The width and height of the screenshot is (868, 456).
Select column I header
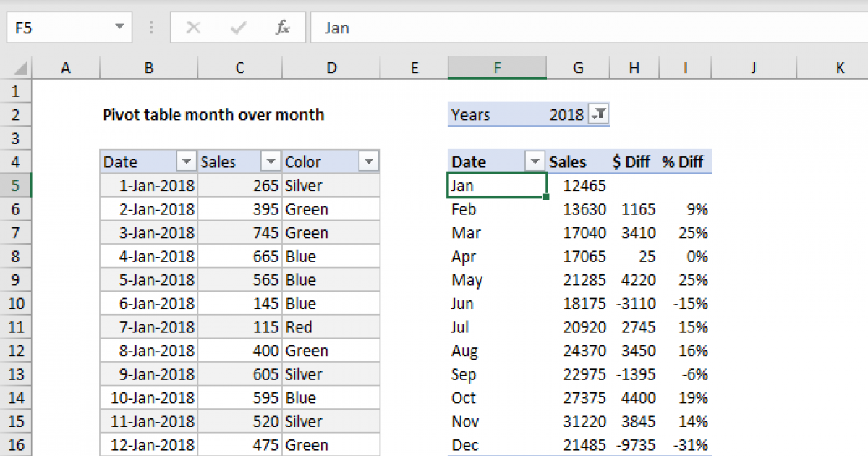point(685,68)
